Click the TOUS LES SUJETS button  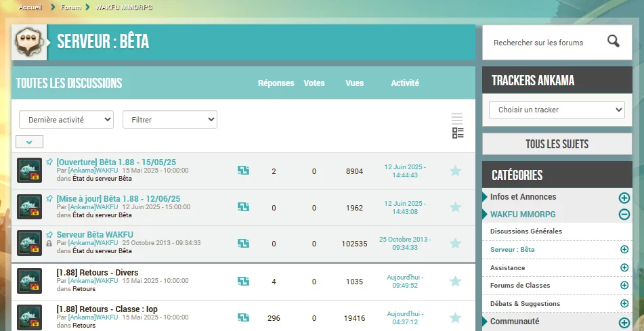[557, 144]
